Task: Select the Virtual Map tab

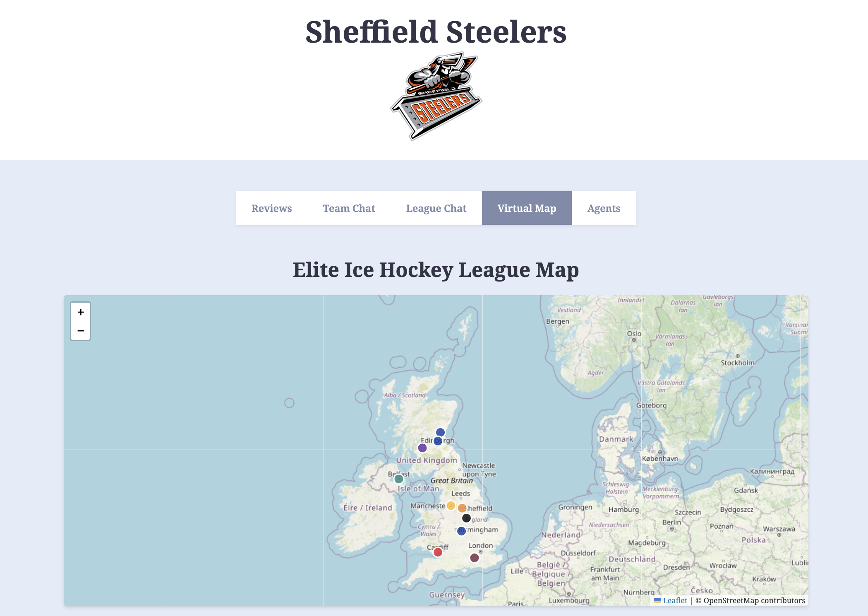Action: [x=527, y=208]
